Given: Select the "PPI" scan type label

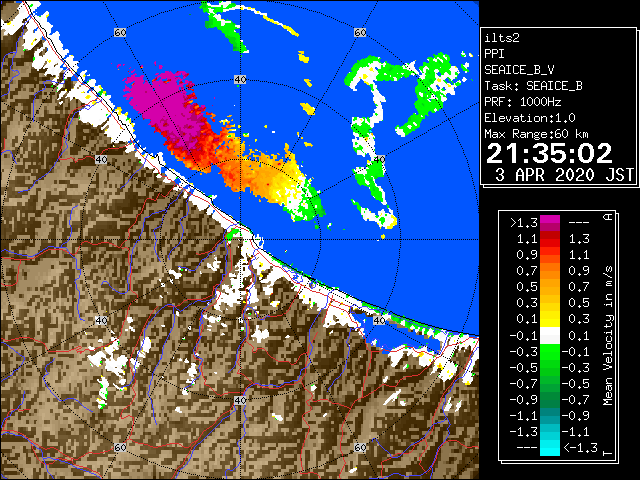Looking at the screenshot, I should click(494, 54).
